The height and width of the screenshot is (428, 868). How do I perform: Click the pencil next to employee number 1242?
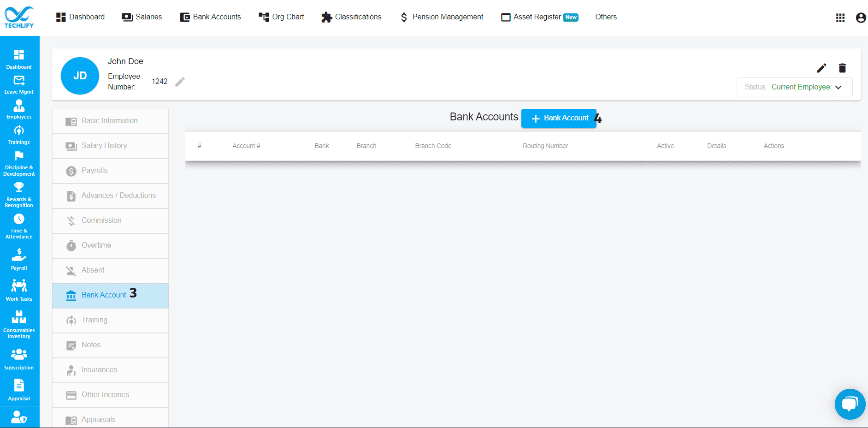coord(180,81)
